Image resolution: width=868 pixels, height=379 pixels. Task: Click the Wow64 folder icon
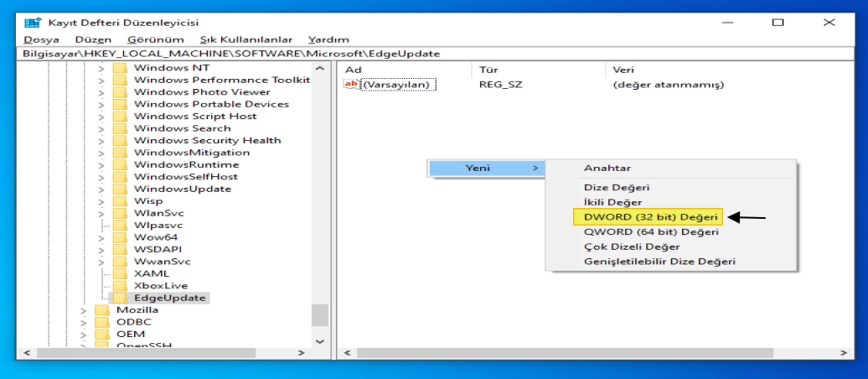120,237
